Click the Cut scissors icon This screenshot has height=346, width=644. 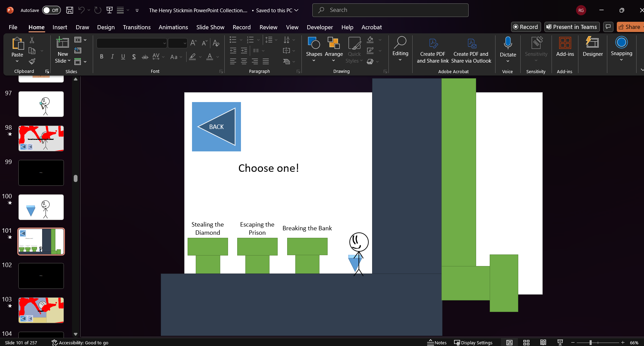tap(32, 40)
